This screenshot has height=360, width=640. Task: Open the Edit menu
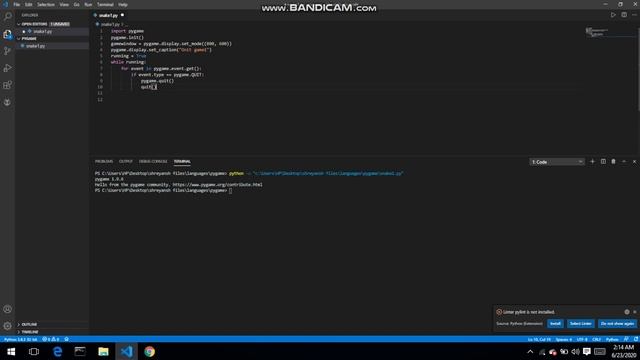(29, 4)
